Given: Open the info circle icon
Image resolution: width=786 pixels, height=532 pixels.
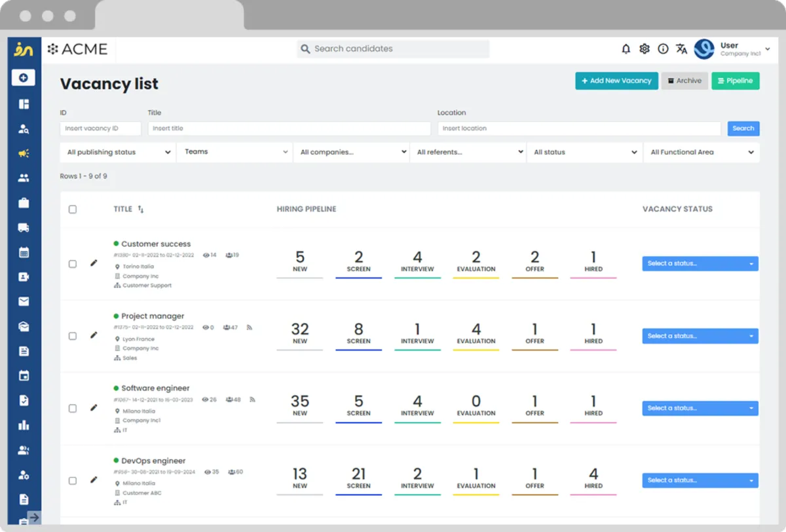Looking at the screenshot, I should pyautogui.click(x=663, y=49).
